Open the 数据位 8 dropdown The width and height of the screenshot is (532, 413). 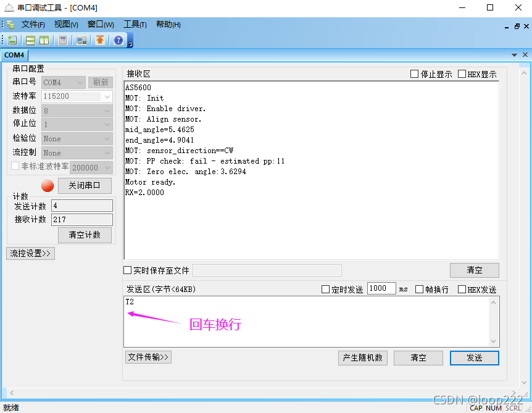coord(77,111)
